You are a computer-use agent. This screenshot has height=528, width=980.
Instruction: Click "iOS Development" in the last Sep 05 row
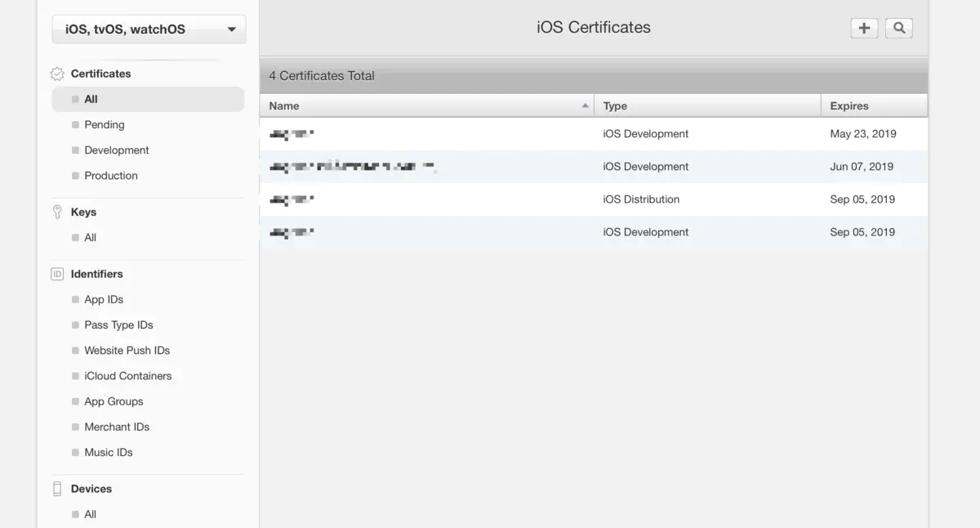tap(646, 232)
